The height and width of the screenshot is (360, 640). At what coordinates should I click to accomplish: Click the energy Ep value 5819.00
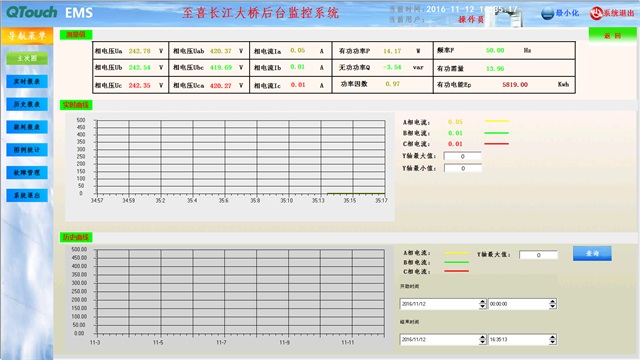coord(515,84)
